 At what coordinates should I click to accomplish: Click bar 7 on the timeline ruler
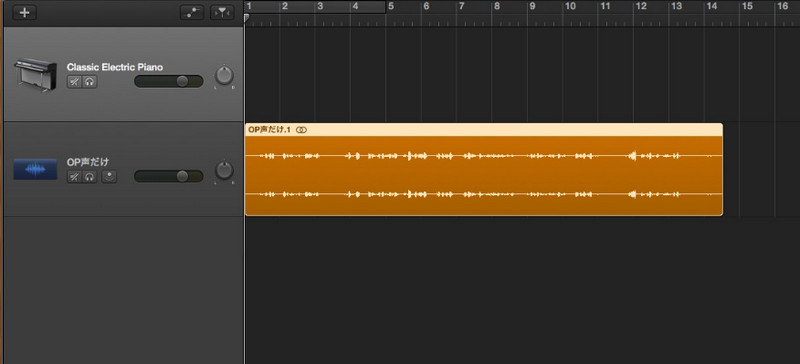pyautogui.click(x=461, y=7)
